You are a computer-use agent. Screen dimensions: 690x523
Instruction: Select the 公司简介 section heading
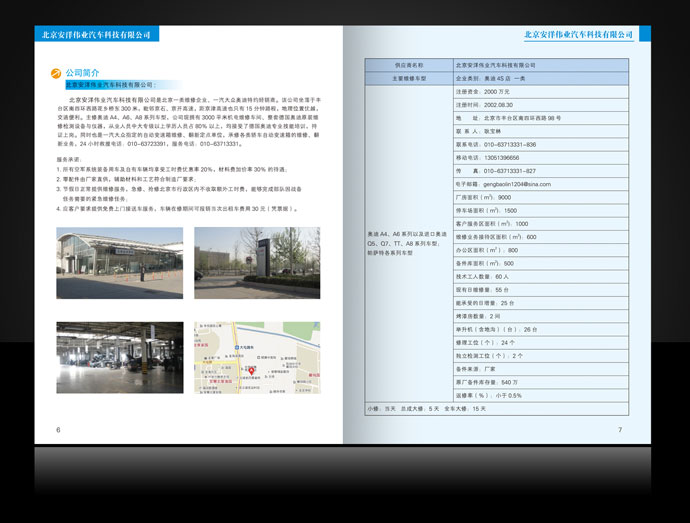tap(82, 73)
